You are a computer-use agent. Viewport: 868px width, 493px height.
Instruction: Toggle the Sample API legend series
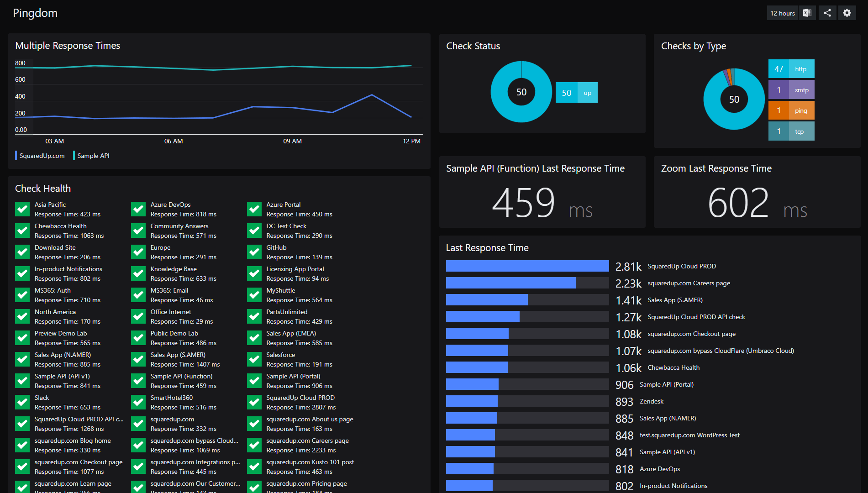click(93, 156)
